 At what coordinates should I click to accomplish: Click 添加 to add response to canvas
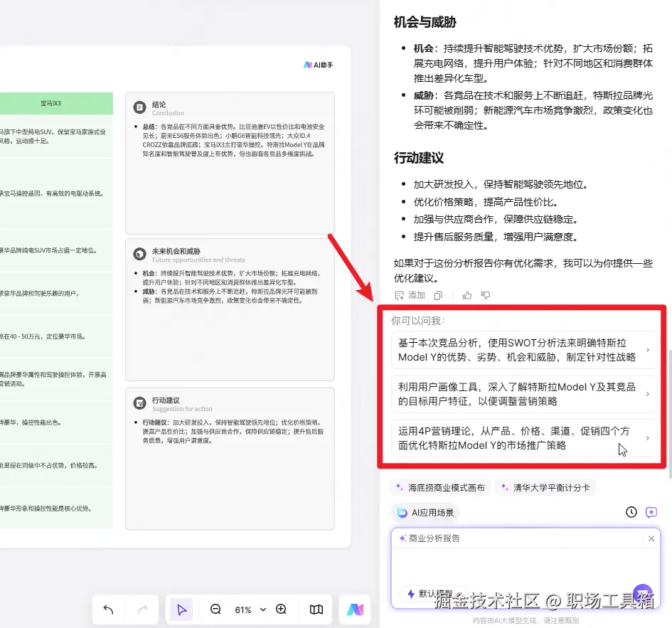[x=410, y=295]
